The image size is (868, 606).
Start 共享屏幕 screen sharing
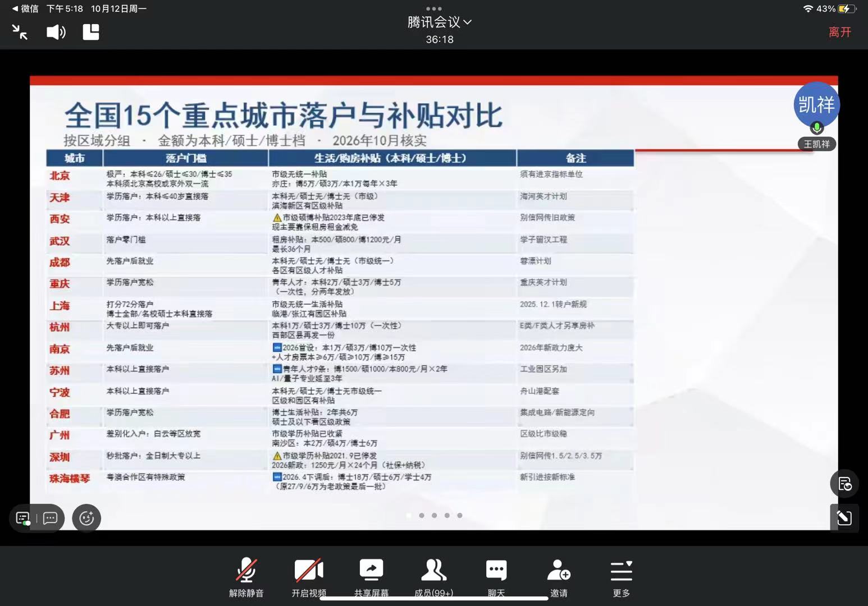pyautogui.click(x=371, y=577)
